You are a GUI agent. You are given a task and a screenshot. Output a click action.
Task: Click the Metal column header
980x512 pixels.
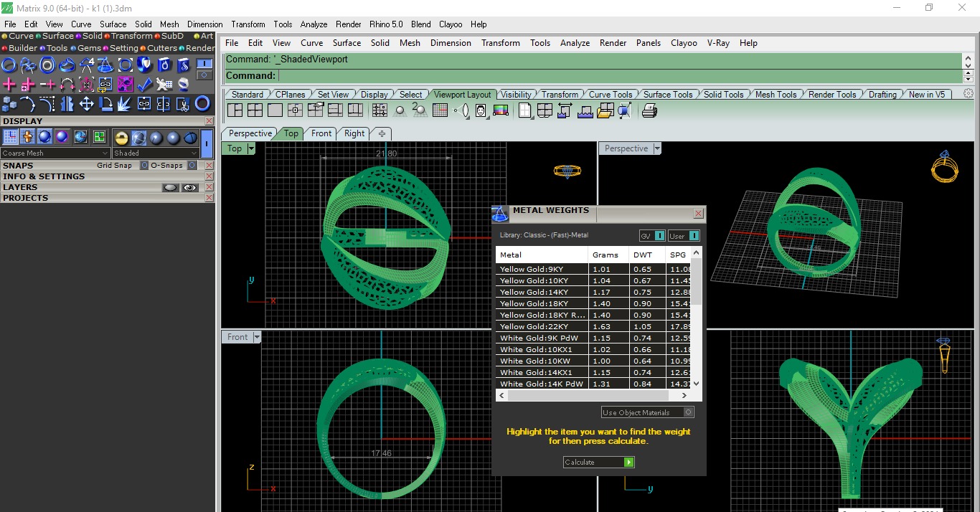pos(542,255)
